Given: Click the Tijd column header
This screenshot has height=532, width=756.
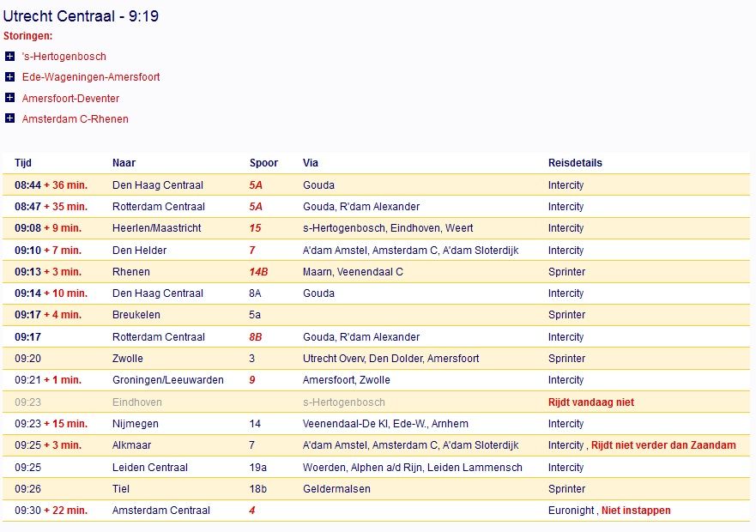Looking at the screenshot, I should (23, 163).
